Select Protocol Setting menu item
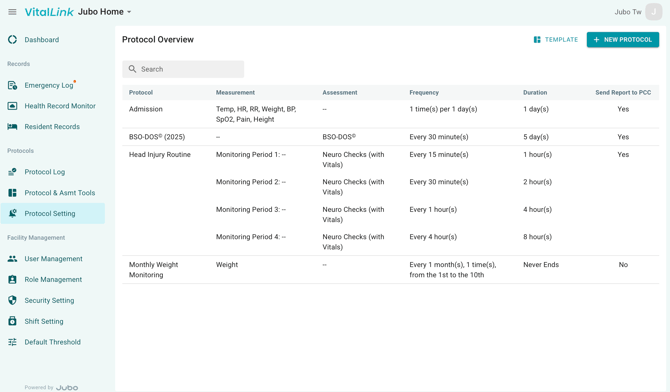The width and height of the screenshot is (670, 392). coord(53,213)
